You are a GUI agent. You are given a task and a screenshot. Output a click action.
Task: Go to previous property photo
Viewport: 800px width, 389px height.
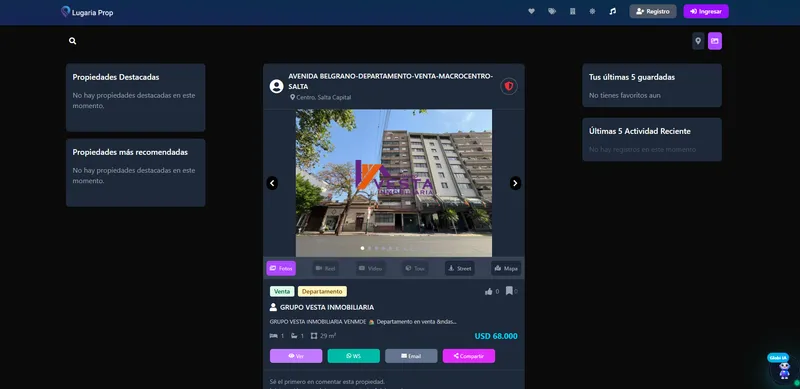pos(272,183)
